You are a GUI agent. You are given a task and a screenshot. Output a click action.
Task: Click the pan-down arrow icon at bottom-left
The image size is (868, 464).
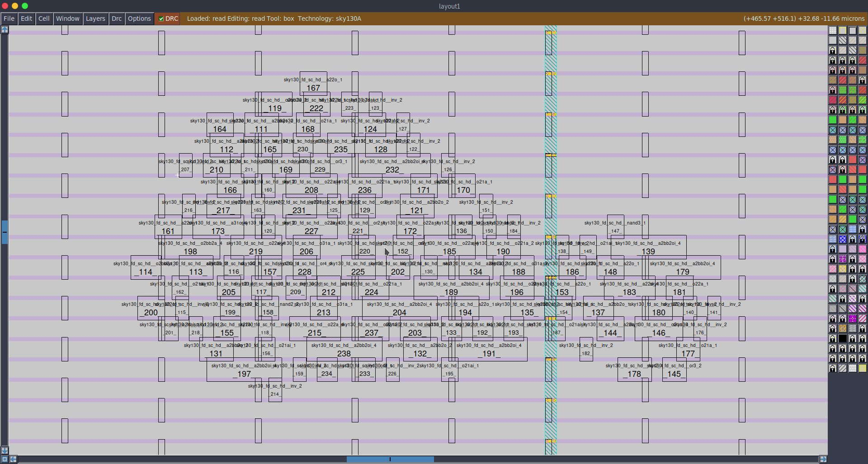pos(5,450)
